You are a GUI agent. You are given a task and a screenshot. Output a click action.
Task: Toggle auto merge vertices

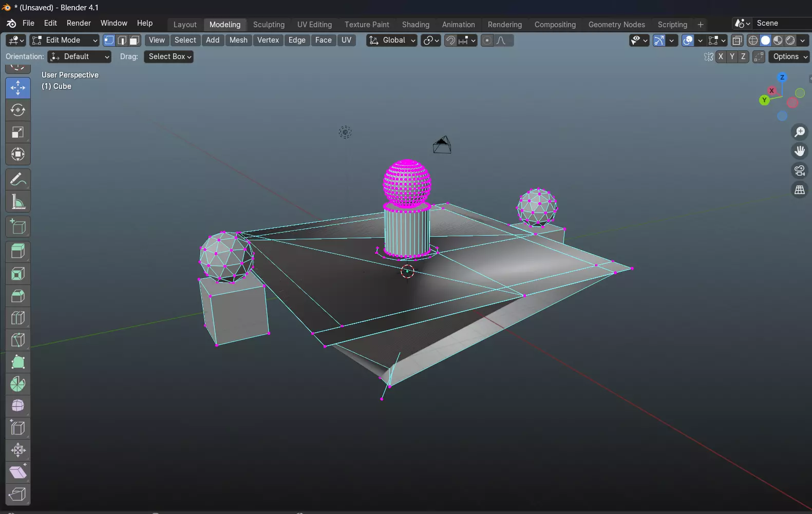759,56
